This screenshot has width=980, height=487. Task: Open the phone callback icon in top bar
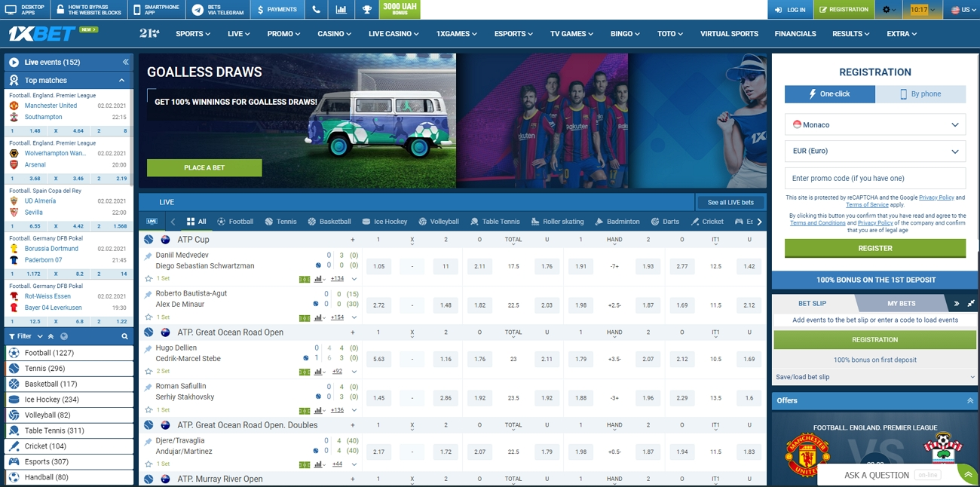(x=316, y=10)
